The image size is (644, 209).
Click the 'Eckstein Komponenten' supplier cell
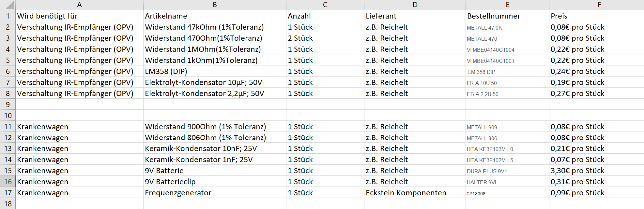(406, 193)
